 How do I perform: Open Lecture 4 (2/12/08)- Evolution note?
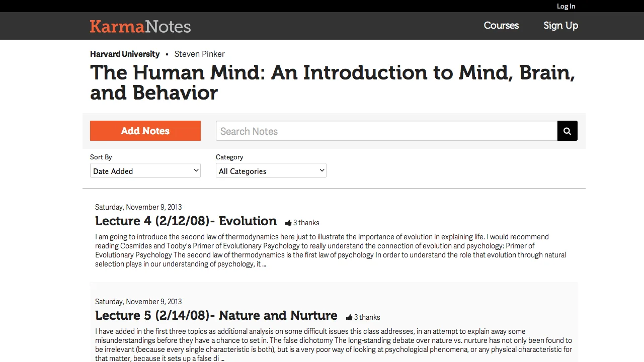tap(186, 221)
